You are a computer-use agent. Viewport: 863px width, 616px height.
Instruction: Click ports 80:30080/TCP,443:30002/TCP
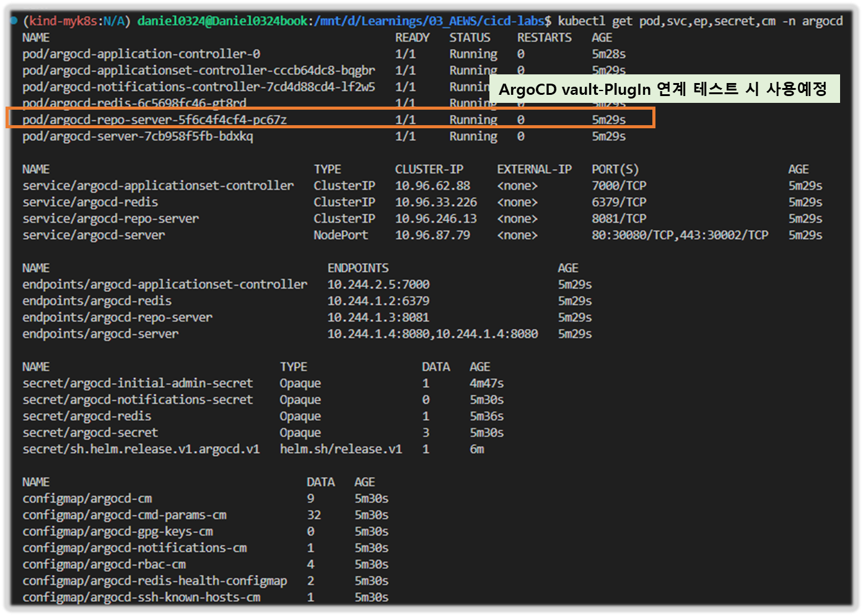[x=680, y=235]
